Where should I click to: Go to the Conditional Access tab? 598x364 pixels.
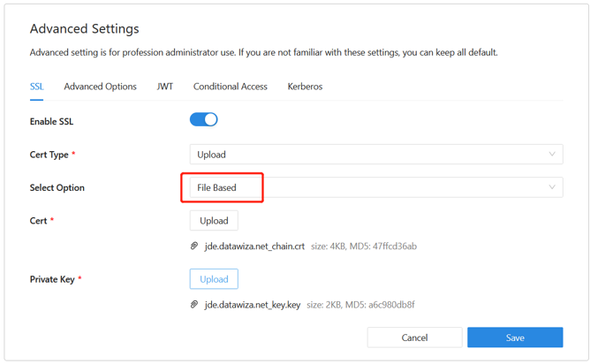pyautogui.click(x=231, y=87)
